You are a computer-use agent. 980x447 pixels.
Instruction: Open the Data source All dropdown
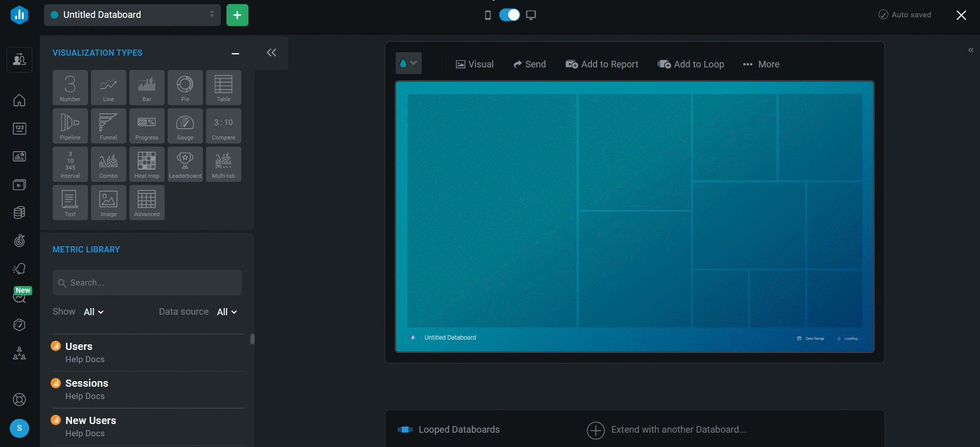coord(227,312)
